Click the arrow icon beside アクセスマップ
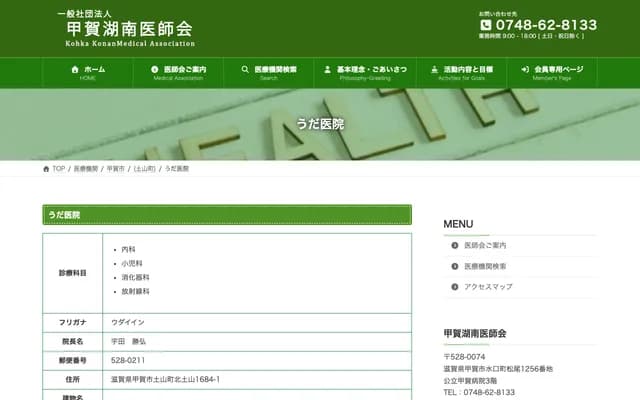 (455, 287)
